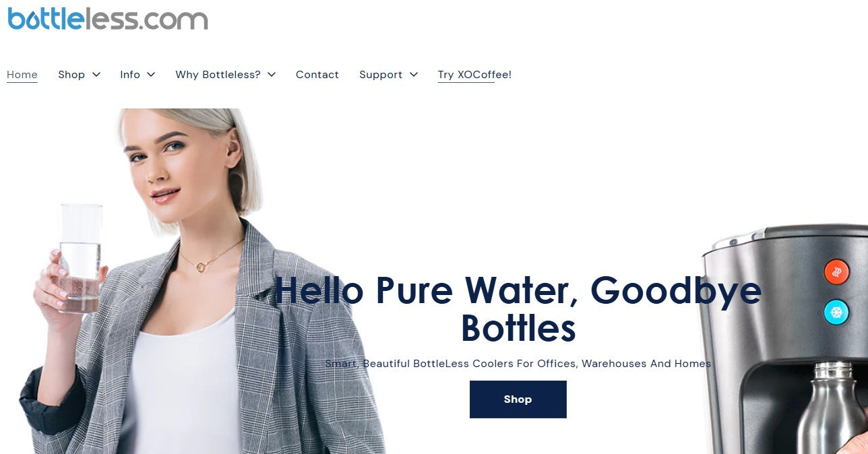Image resolution: width=868 pixels, height=454 pixels.
Task: Expand the Info menu chevron
Action: (151, 75)
